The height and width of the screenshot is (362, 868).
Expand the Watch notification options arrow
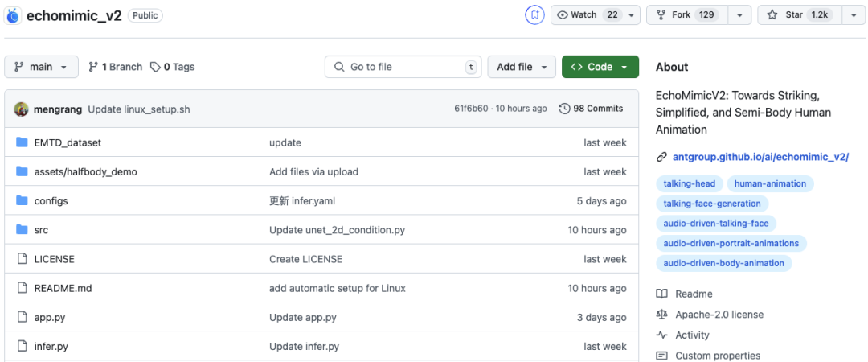(633, 14)
